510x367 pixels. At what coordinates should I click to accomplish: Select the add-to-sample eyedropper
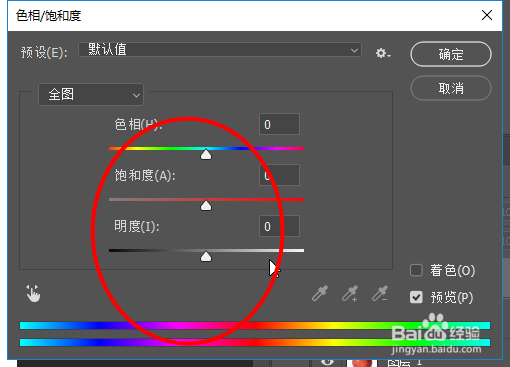pyautogui.click(x=350, y=293)
